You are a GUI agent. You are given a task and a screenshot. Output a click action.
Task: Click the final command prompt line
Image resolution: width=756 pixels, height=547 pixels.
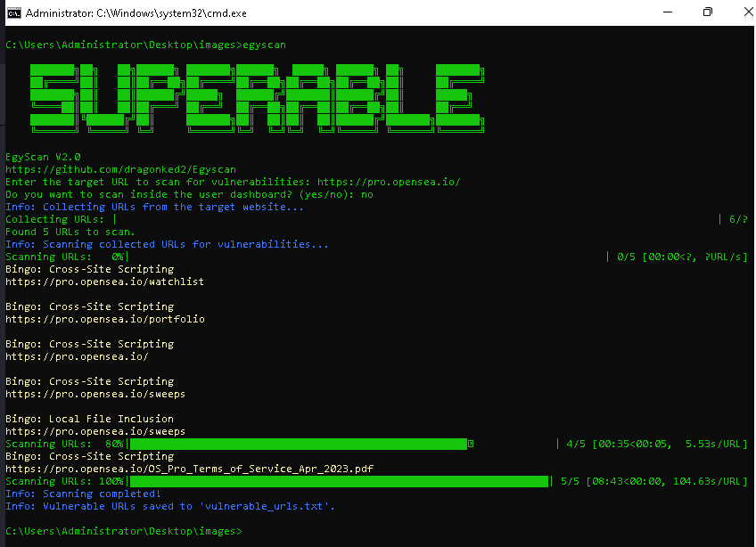click(123, 532)
